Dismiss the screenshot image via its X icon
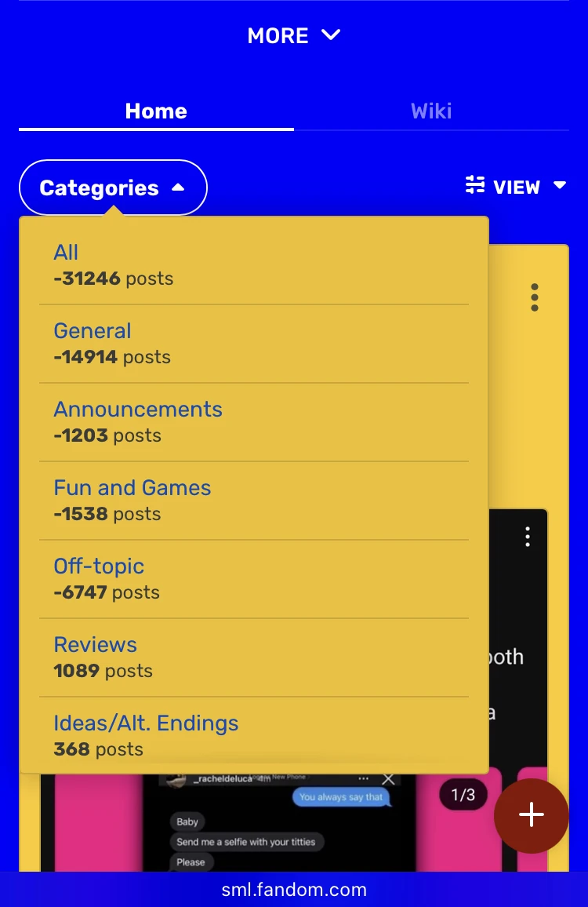Screen dimensions: 588x907 point(388,778)
